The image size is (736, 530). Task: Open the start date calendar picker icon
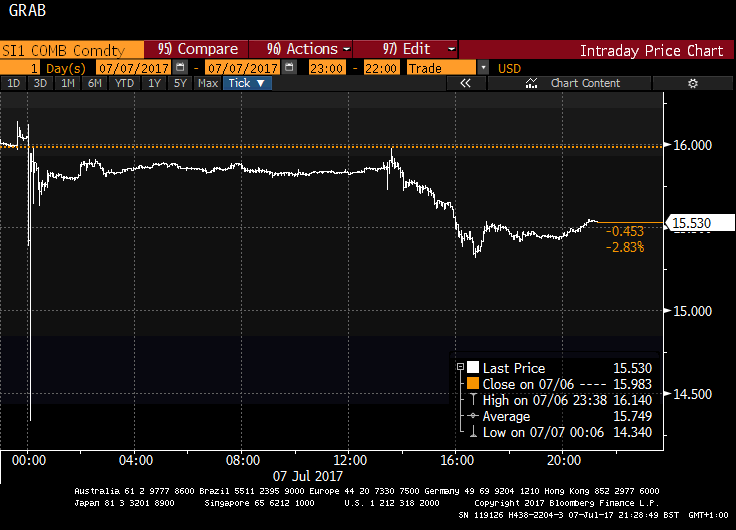[x=180, y=68]
